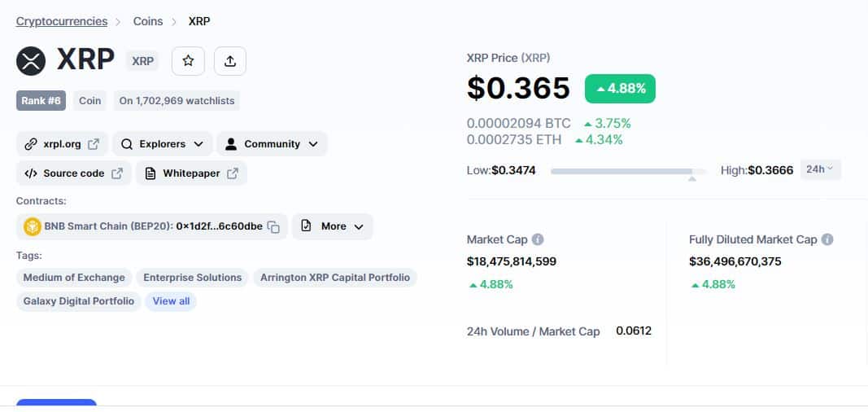Click the BNB Smart Chain coin icon
Image resolution: width=868 pixels, height=412 pixels.
pyautogui.click(x=33, y=226)
